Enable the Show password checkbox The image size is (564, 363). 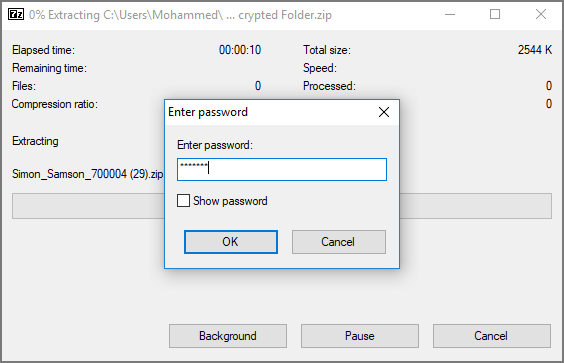[183, 201]
